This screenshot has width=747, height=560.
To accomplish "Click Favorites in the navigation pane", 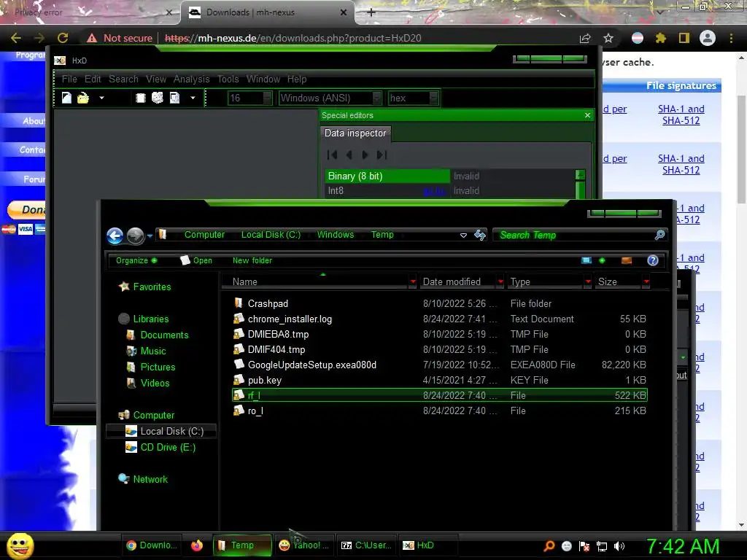I will (x=152, y=287).
